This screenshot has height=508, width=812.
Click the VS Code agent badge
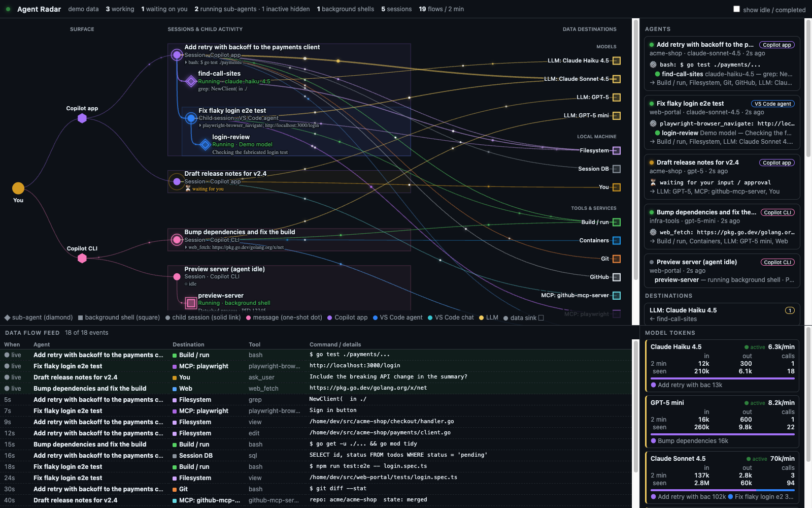(x=772, y=104)
